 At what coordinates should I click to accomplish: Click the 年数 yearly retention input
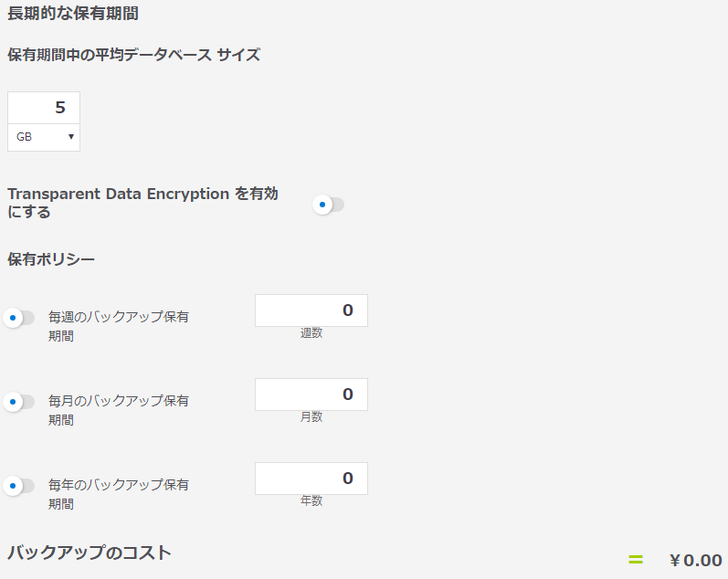311,479
